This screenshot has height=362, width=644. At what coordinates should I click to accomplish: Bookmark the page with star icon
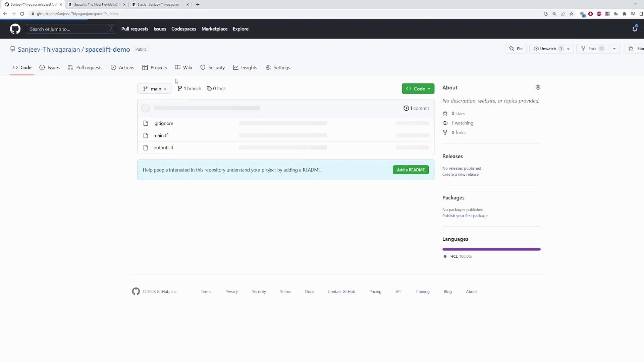tap(572, 14)
